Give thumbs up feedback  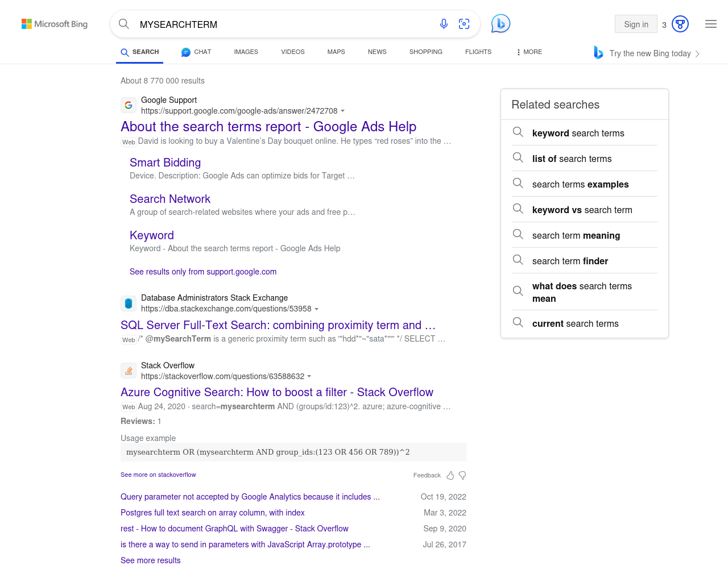pos(450,475)
